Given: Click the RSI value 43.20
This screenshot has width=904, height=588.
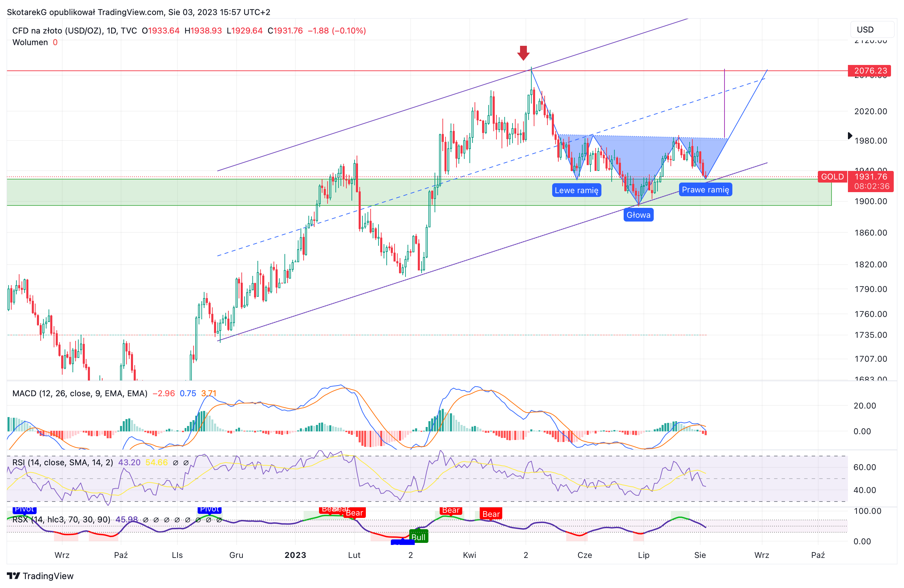Looking at the screenshot, I should click(129, 462).
